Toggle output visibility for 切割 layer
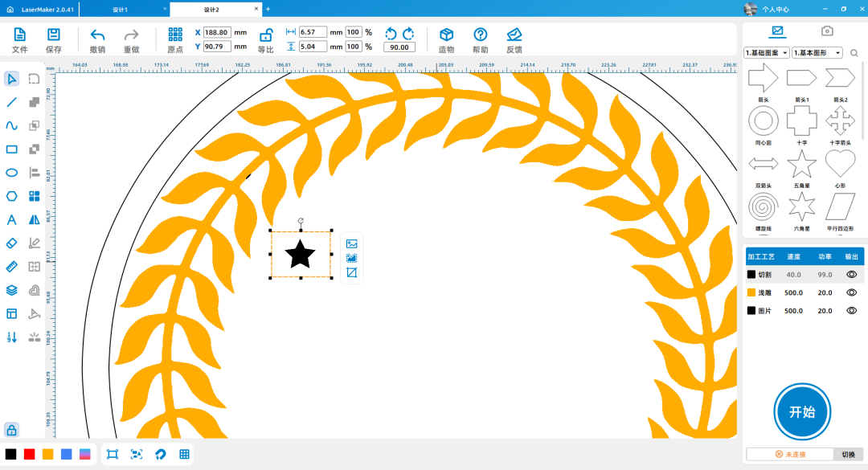The height and width of the screenshot is (470, 868). (851, 274)
